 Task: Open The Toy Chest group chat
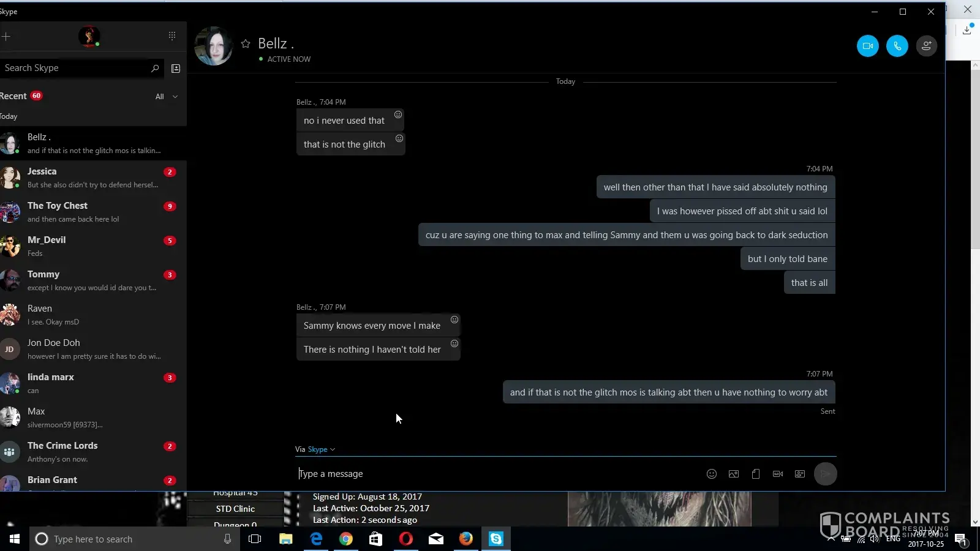[92, 212]
